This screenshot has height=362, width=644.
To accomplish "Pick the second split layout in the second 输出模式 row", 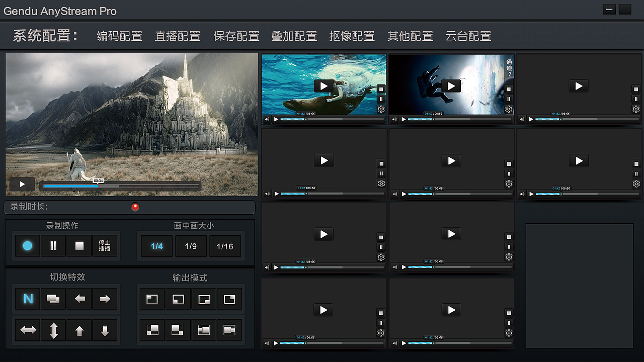I will [178, 330].
